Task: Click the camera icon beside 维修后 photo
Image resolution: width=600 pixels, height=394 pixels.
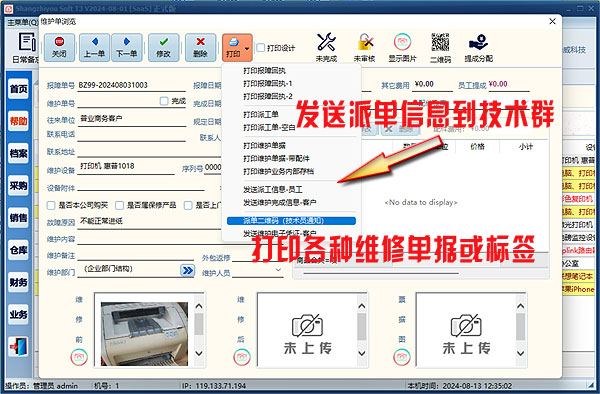Action: pos(241,357)
